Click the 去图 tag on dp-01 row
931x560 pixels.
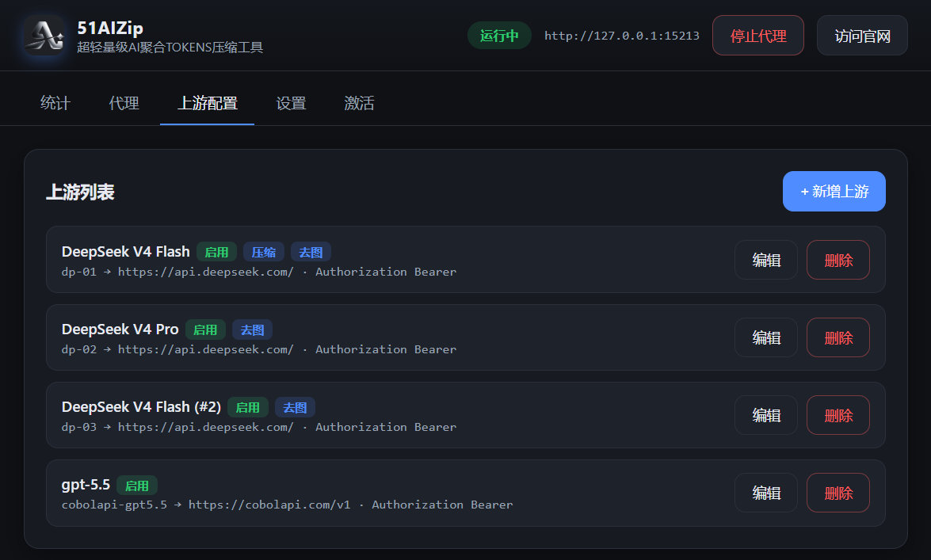coord(311,253)
